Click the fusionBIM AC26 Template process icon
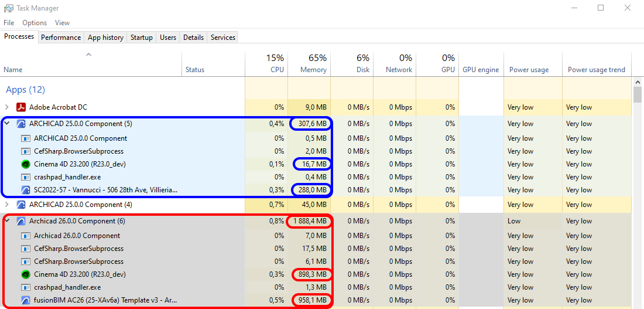644x309 pixels. pos(25,300)
